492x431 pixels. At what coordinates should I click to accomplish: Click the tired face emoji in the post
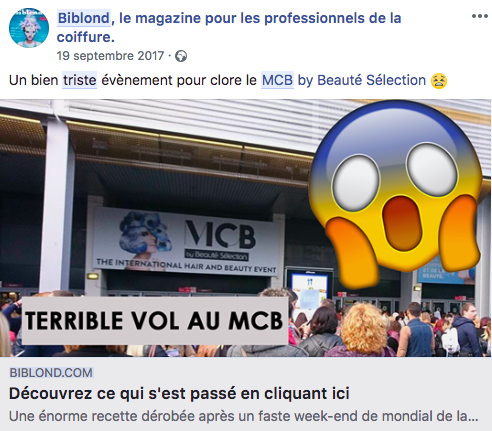point(439,81)
